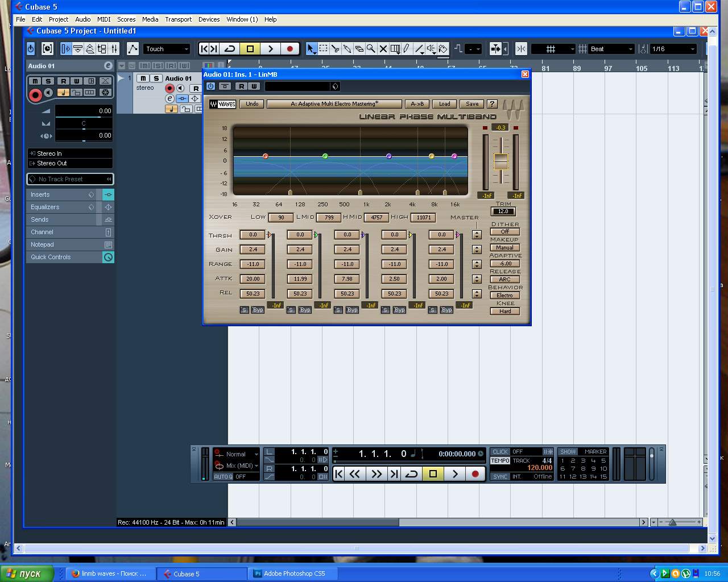Select the Range Selection tool
Image resolution: width=728 pixels, height=582 pixels.
pyautogui.click(x=323, y=49)
